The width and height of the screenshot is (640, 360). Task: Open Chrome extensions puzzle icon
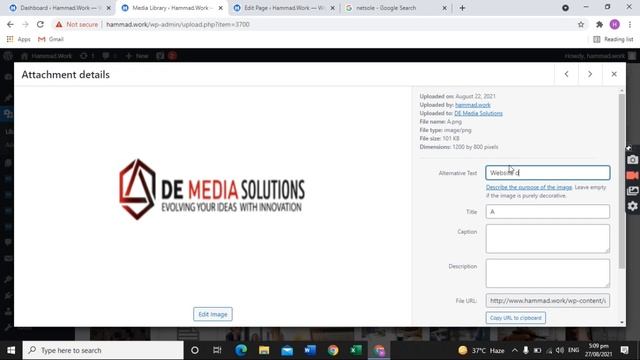(599, 24)
